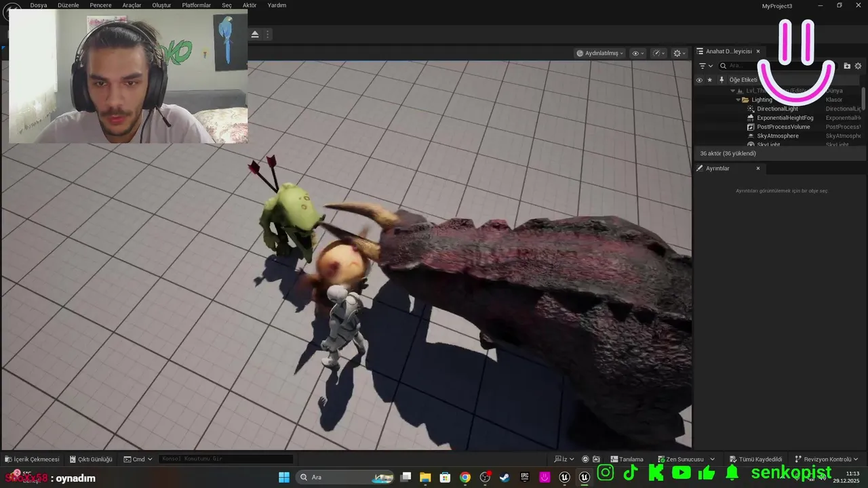Collapse the Lvl level root tree node

(x=732, y=91)
